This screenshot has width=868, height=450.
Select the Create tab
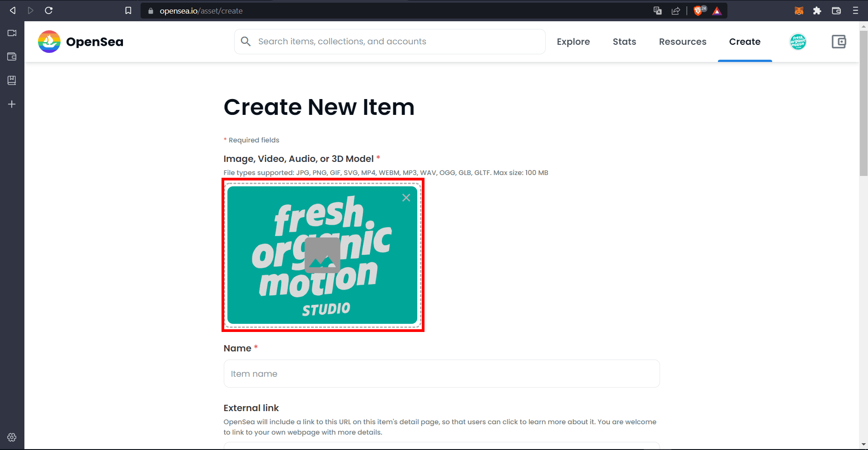point(745,42)
